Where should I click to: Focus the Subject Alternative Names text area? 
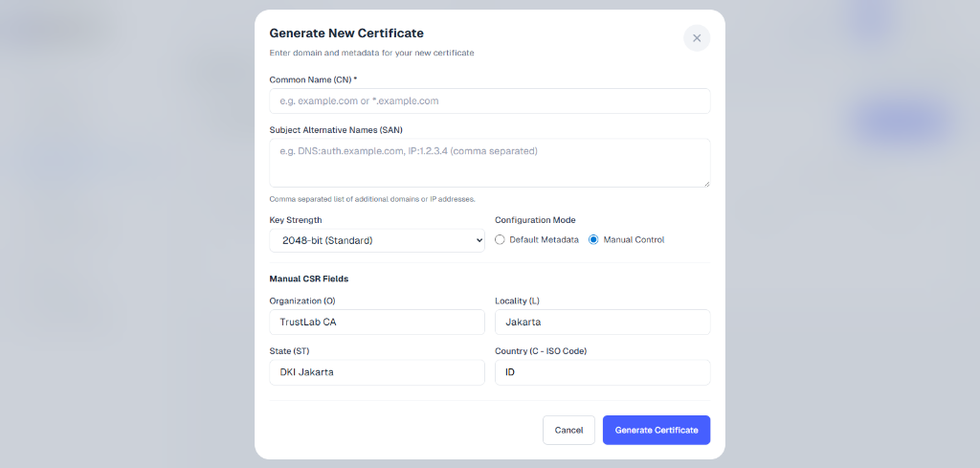point(489,162)
